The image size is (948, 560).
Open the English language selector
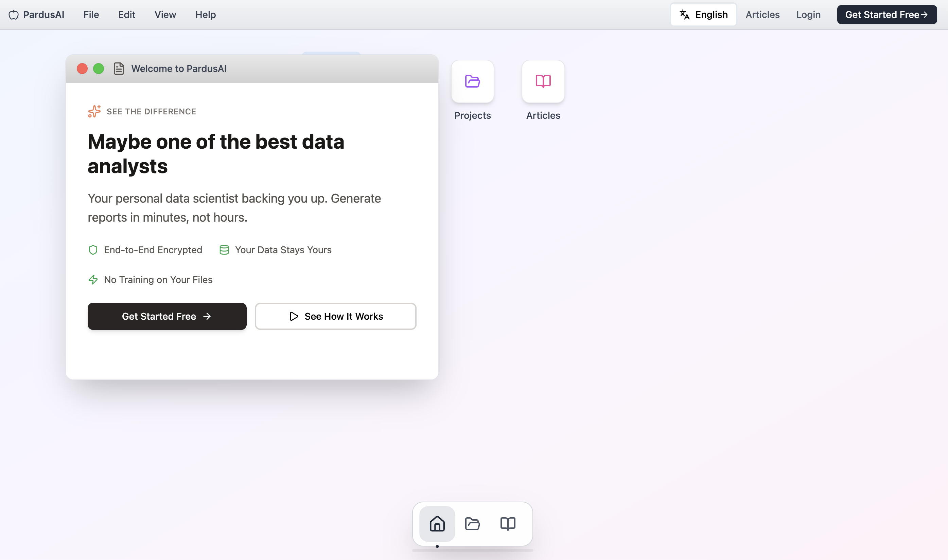[703, 14]
